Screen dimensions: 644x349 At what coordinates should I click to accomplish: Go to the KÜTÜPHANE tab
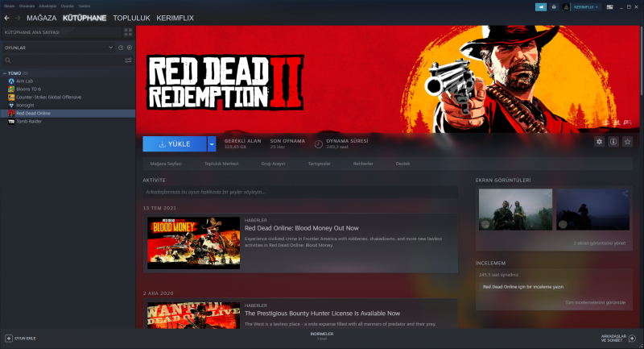pos(85,18)
